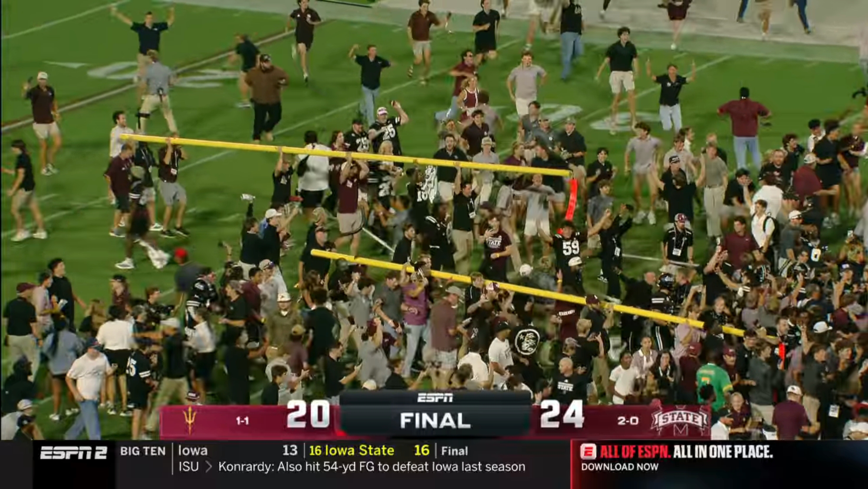Click the Konrardy news headline text
Image resolution: width=868 pixels, height=489 pixels.
372,467
